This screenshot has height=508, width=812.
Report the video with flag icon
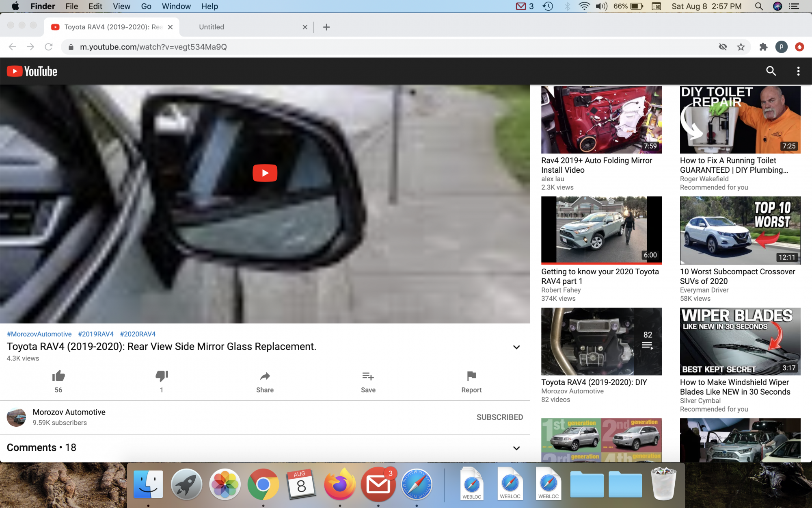click(471, 376)
